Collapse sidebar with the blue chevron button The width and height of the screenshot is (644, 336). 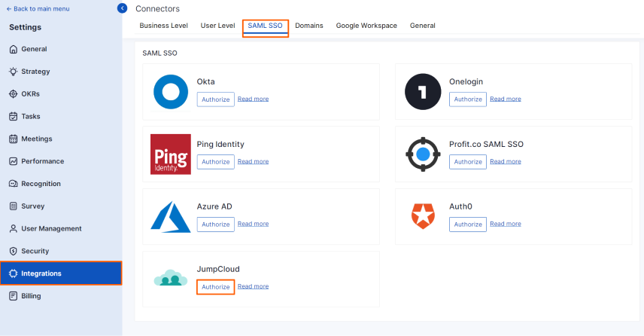tap(122, 8)
